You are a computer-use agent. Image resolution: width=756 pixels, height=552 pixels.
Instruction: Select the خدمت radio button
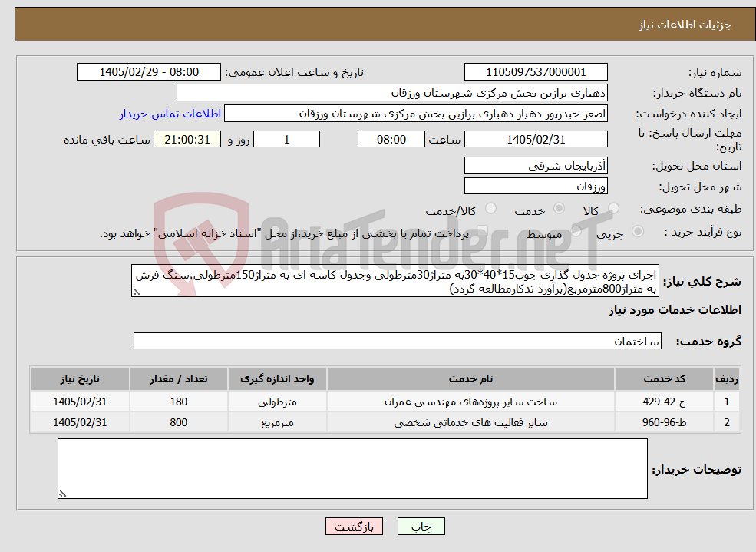[559, 208]
